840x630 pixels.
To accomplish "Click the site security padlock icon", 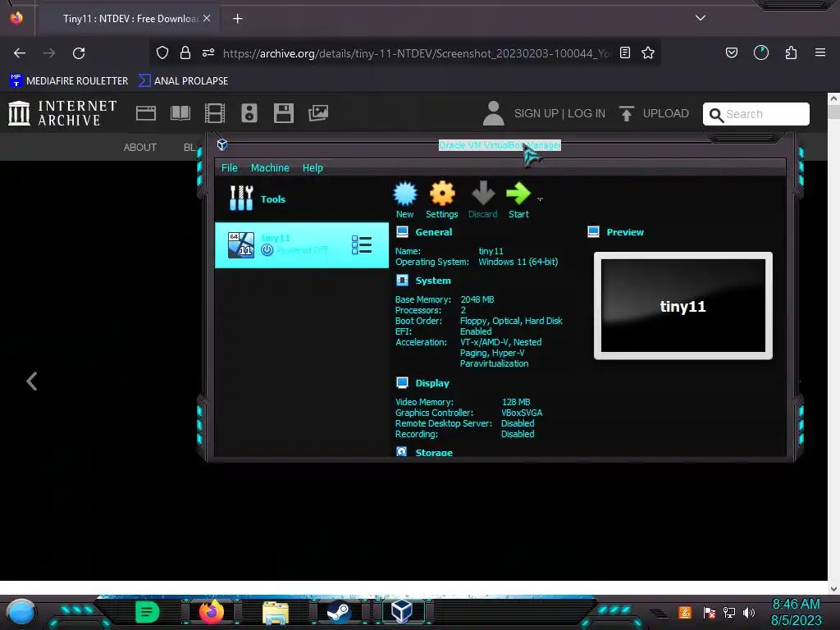I will [x=185, y=52].
